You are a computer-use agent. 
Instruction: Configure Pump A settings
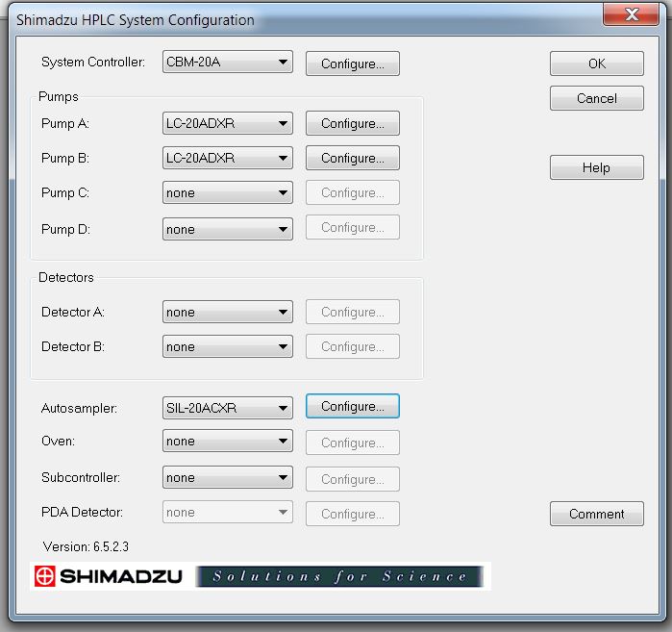(352, 123)
